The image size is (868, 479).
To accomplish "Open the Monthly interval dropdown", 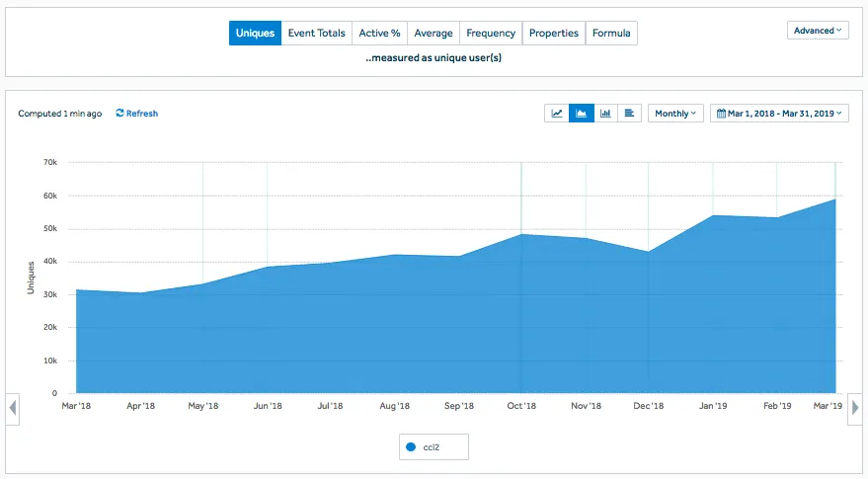I will pos(675,113).
